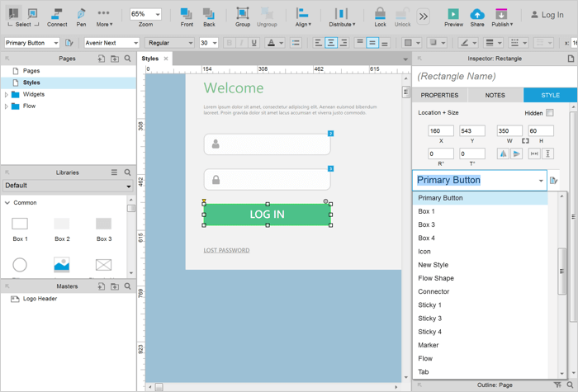Fit height to text icon

[x=547, y=153]
